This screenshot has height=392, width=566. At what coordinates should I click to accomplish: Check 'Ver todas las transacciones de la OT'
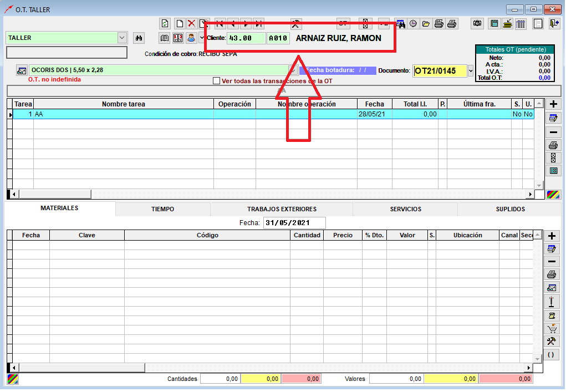(x=217, y=81)
